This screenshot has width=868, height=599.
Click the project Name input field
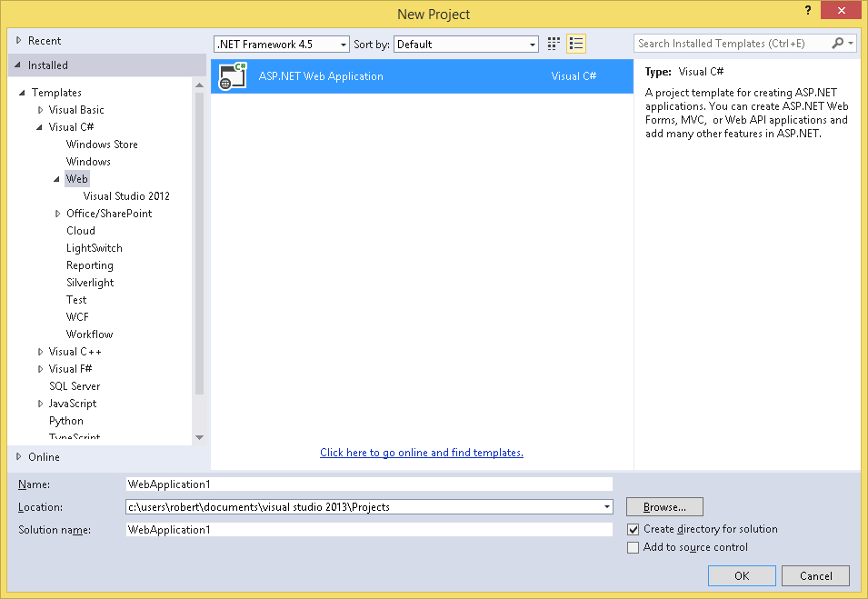point(369,484)
